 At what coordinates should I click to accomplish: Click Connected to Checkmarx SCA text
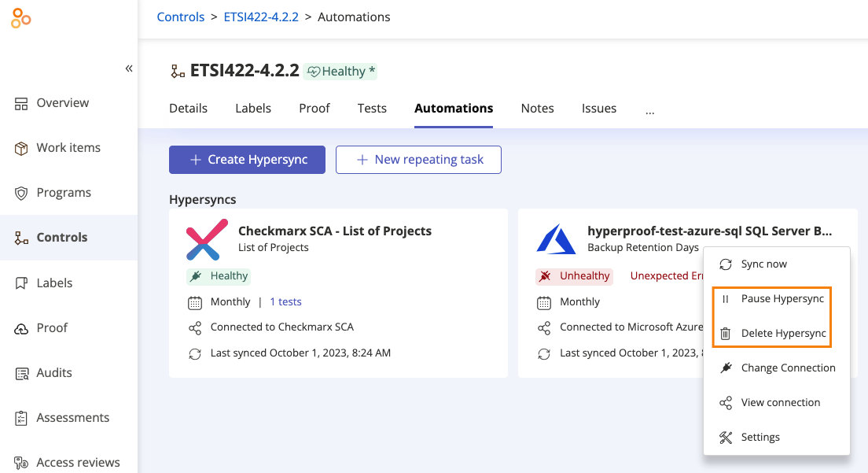pos(281,327)
